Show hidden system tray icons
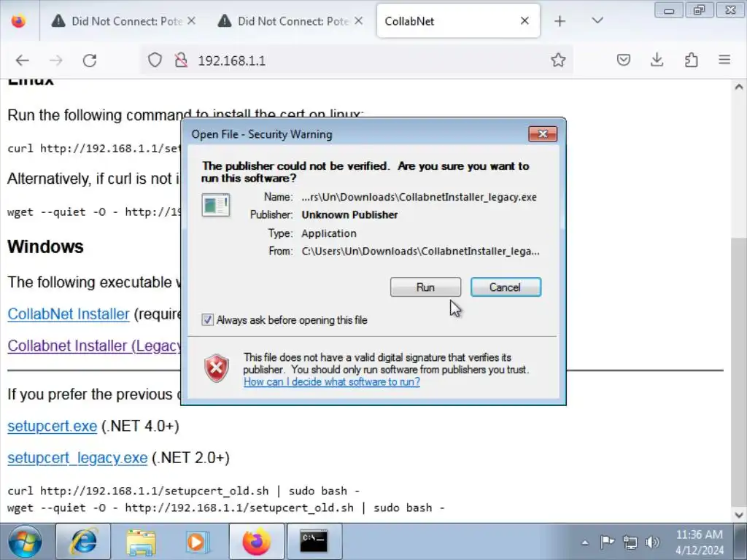The height and width of the screenshot is (560, 747). [585, 542]
